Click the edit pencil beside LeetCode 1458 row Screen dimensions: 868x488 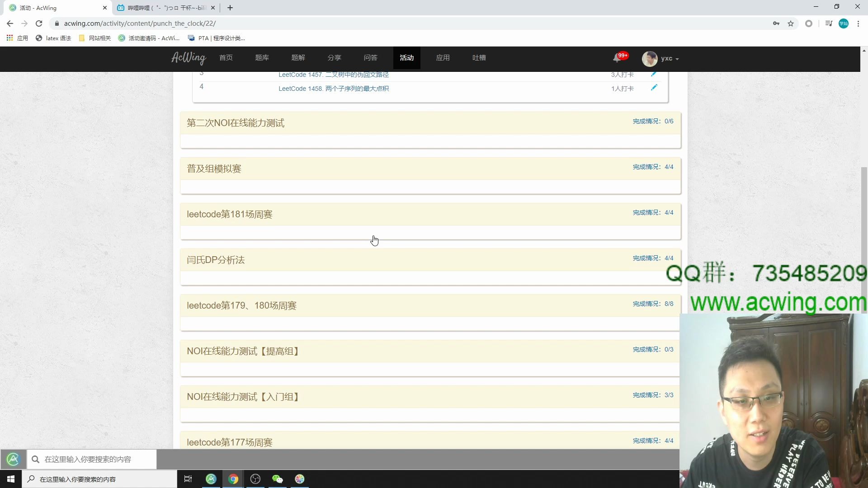coord(654,87)
